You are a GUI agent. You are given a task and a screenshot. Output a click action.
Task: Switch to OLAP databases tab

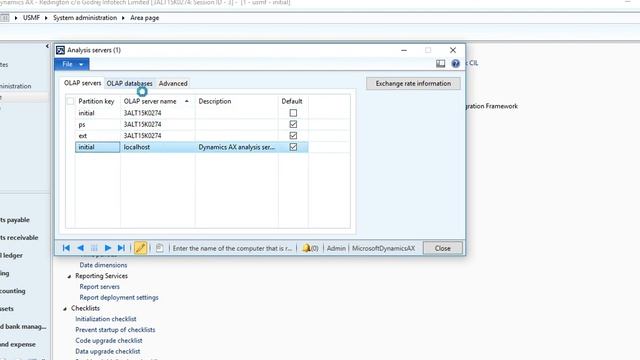(129, 83)
